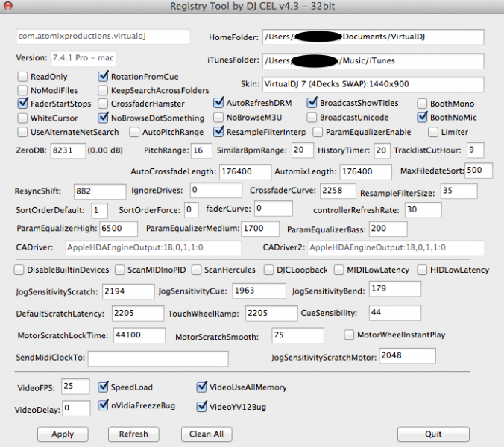Screen dimensions: 504x447
Task: Enable UseAlternateNetSearch
Action: click(x=22, y=132)
